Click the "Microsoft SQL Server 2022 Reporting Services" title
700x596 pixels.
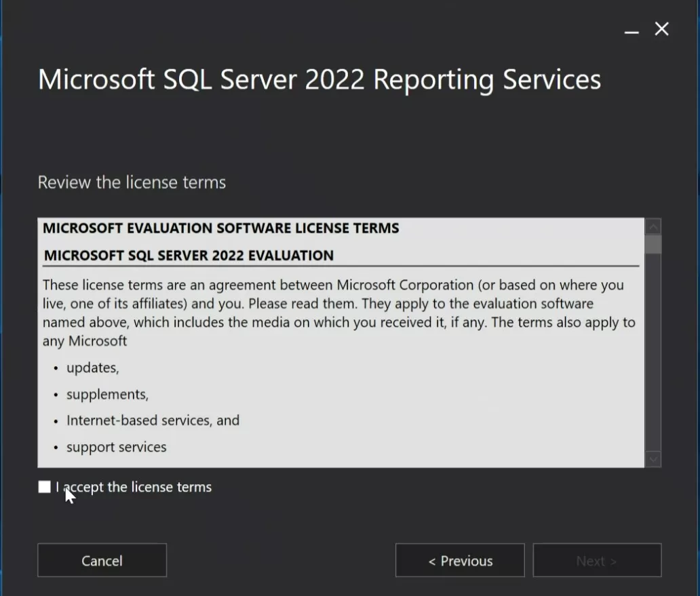click(319, 79)
